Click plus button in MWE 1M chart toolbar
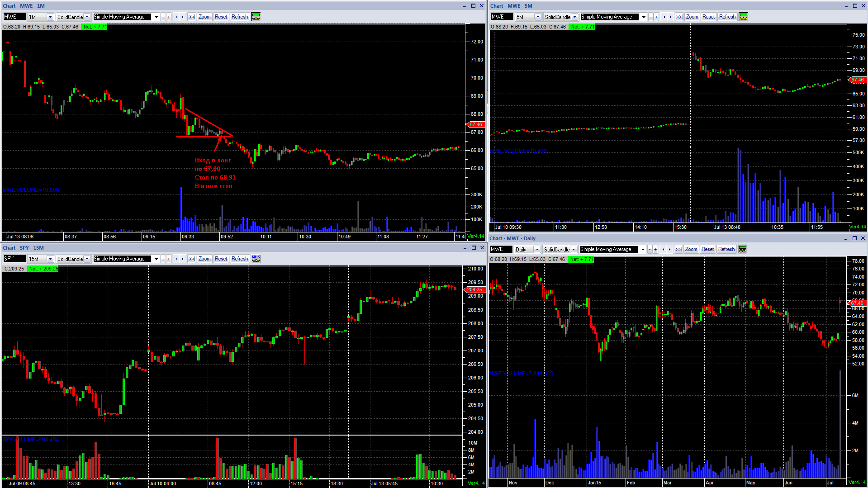 pos(169,17)
